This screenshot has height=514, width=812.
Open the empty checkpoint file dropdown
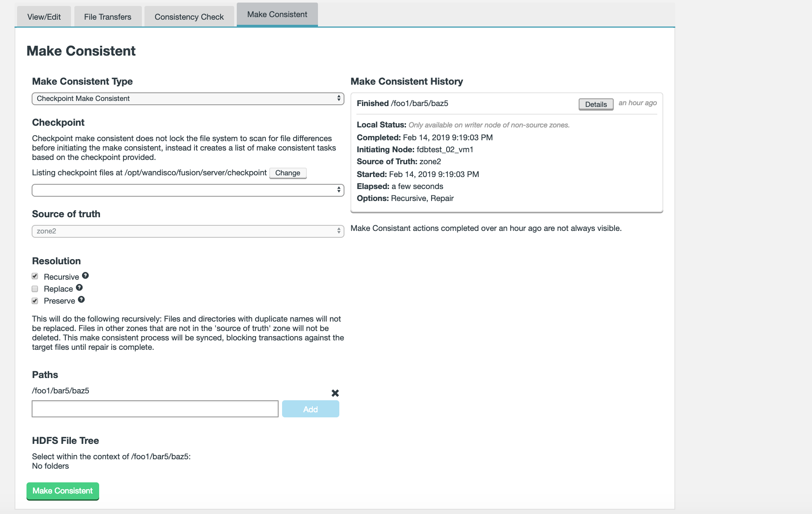click(x=188, y=190)
